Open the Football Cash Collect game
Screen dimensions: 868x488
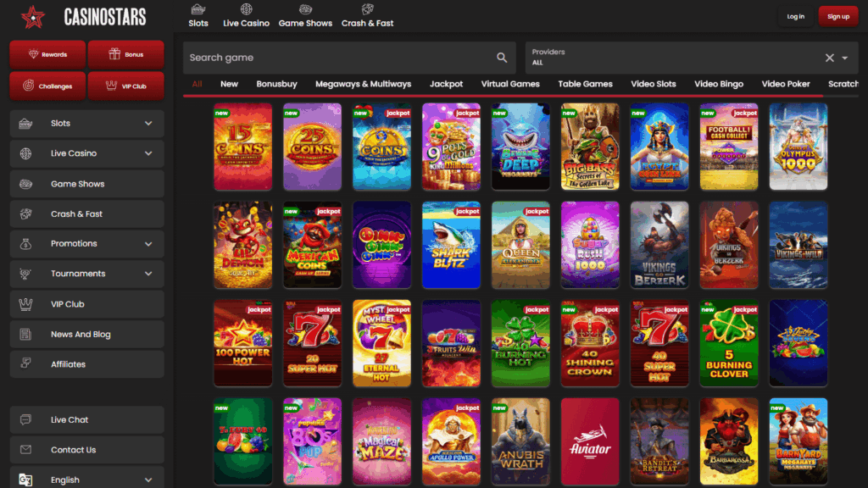pos(728,147)
